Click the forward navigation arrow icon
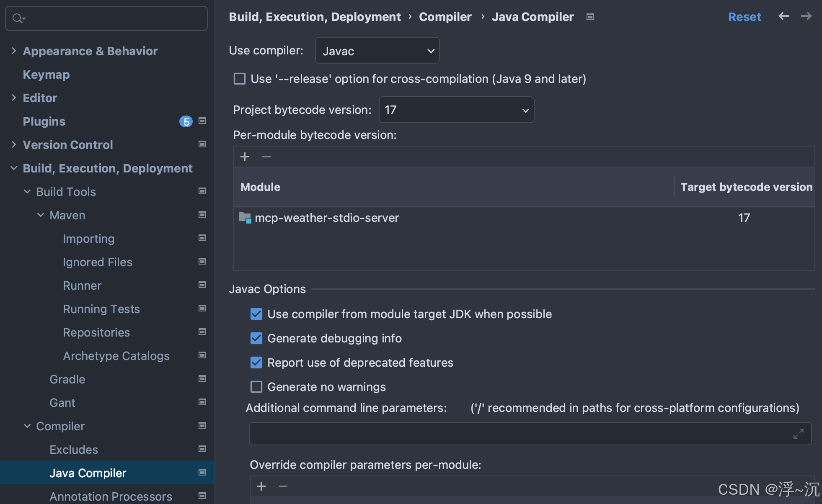Viewport: 822px width, 504px height. pos(806,16)
